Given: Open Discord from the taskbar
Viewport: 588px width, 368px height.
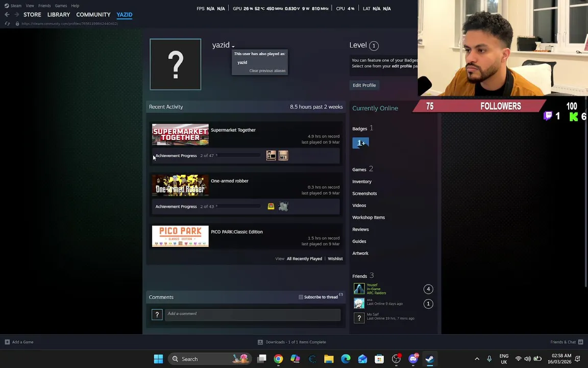Looking at the screenshot, I should pyautogui.click(x=413, y=359).
